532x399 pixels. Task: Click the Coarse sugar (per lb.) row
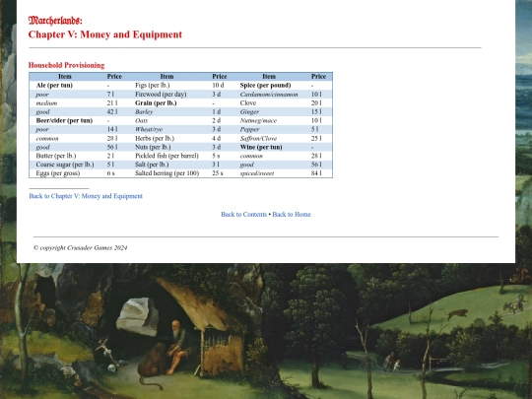pos(65,165)
